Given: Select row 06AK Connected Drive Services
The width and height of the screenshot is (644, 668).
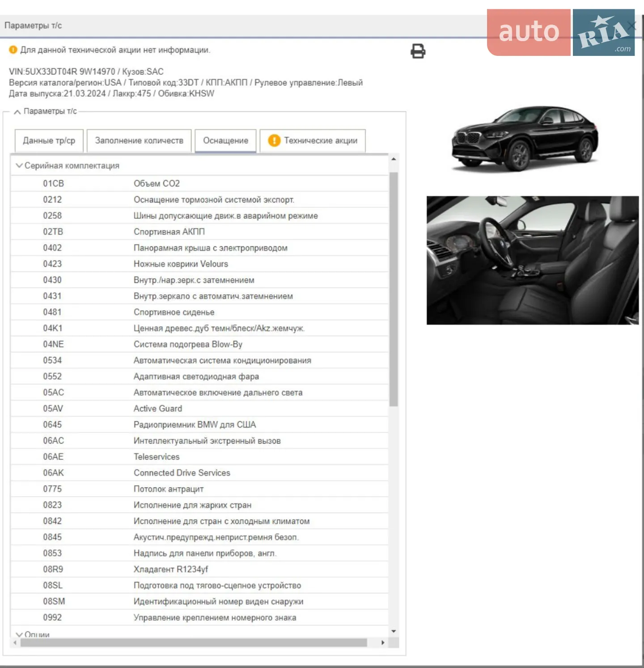Looking at the screenshot, I should (199, 473).
